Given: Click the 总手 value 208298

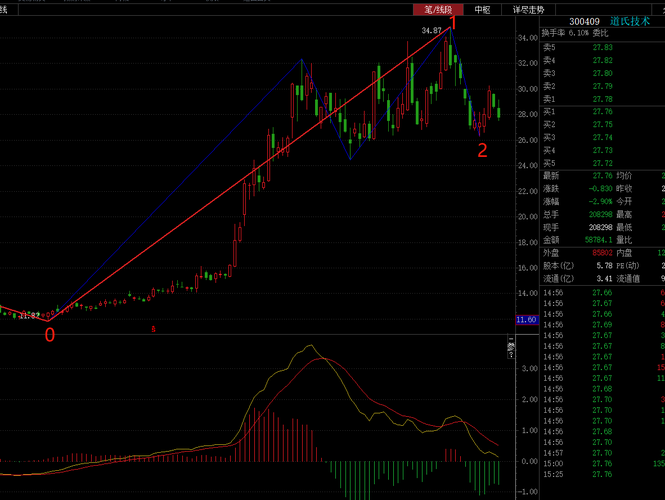Looking at the screenshot, I should click(x=601, y=215).
